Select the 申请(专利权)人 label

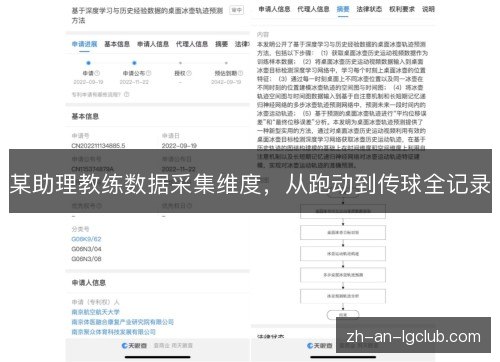click(95, 302)
